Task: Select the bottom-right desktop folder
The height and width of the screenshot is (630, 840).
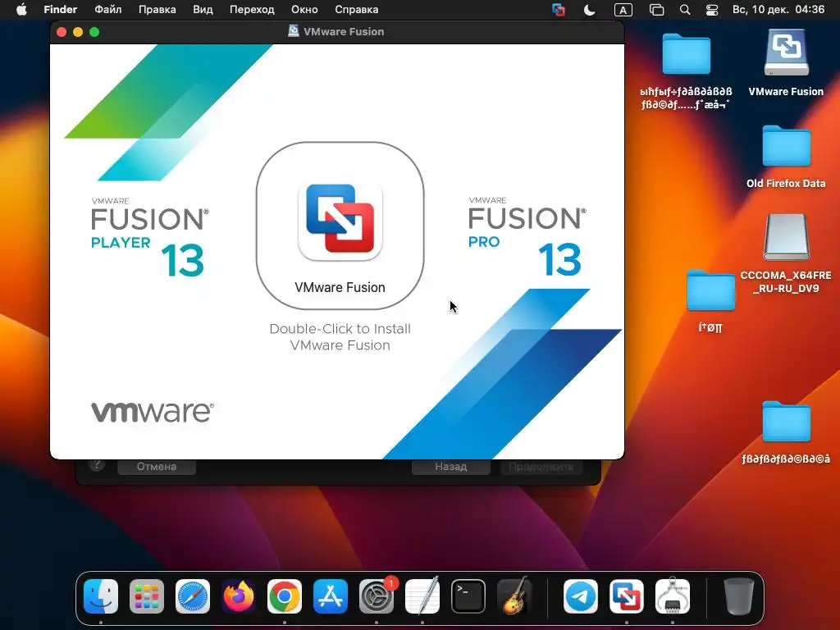Action: [786, 422]
